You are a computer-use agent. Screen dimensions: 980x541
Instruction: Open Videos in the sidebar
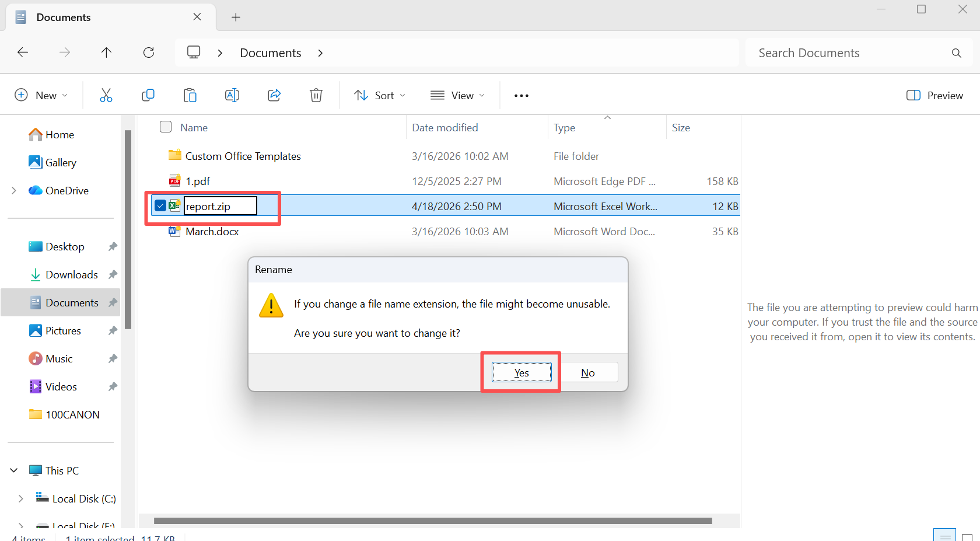pyautogui.click(x=61, y=387)
